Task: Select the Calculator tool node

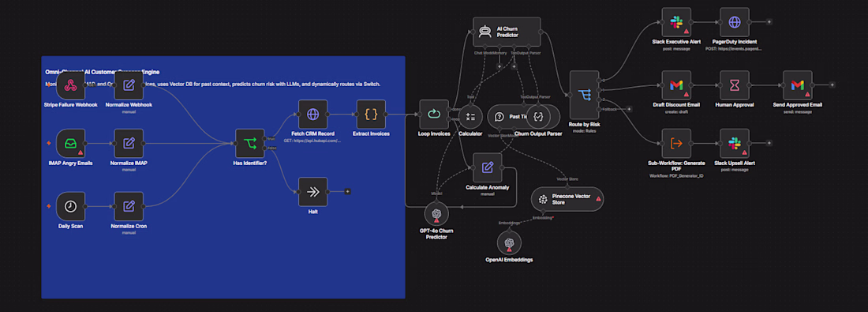Action: [x=470, y=116]
